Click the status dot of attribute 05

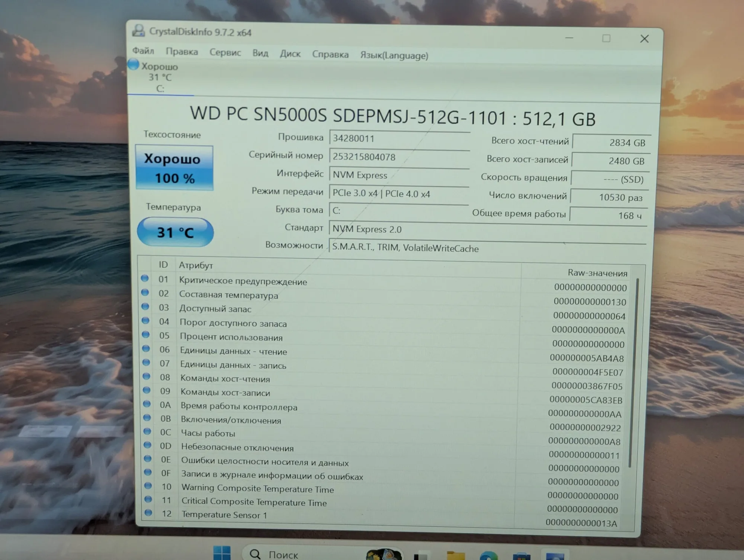tap(146, 334)
